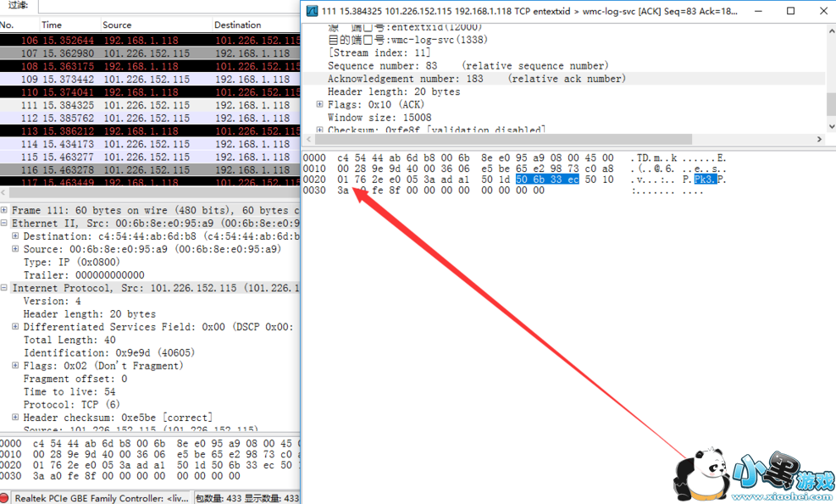Select the Identification: 0x9e9d line
This screenshot has height=504, width=836.
[x=109, y=352]
